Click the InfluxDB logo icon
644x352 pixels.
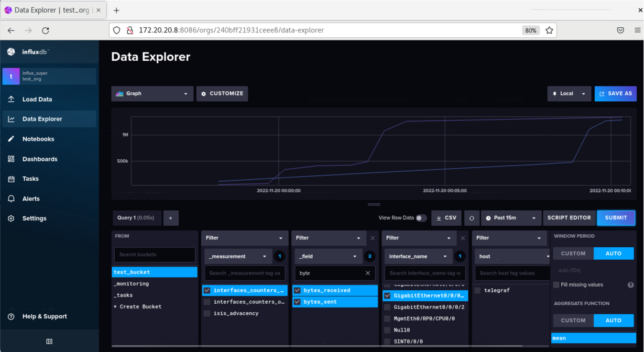click(11, 52)
